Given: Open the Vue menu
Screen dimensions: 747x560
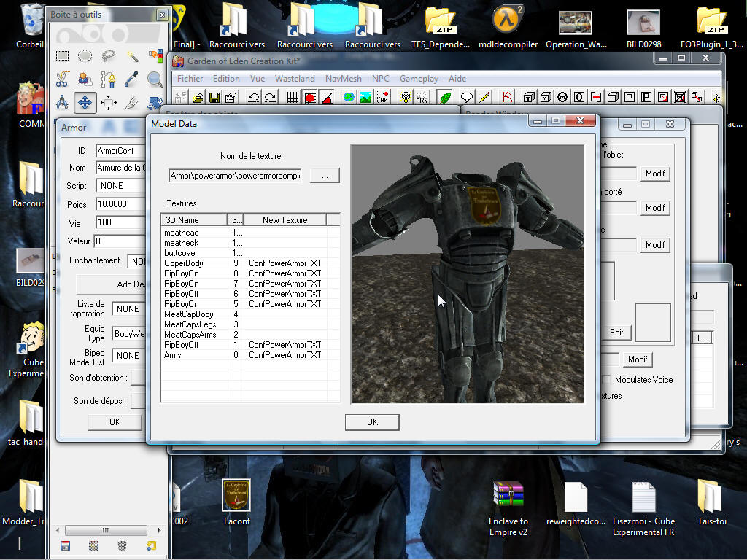Looking at the screenshot, I should pyautogui.click(x=258, y=79).
